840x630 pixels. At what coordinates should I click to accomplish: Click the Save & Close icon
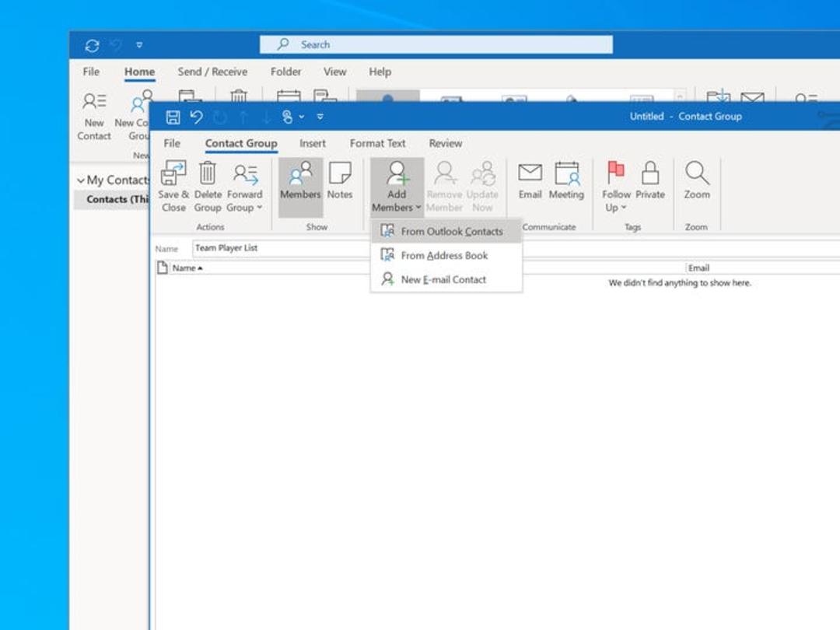[x=173, y=173]
